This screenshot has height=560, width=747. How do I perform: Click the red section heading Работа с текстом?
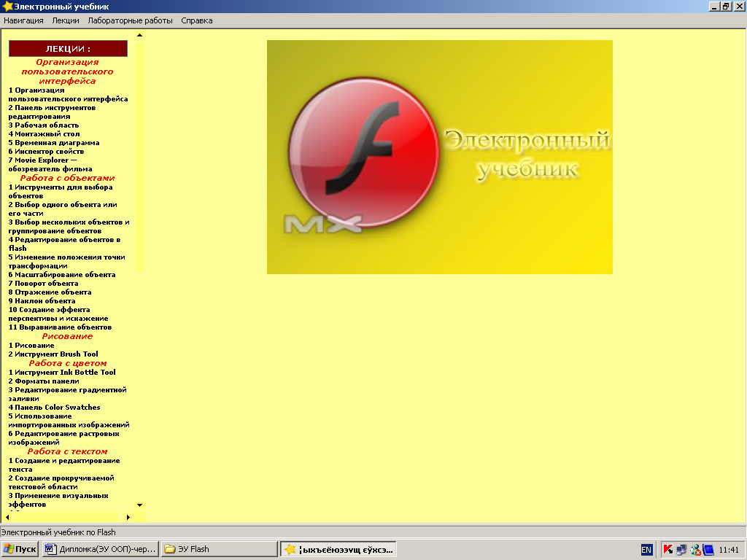point(67,451)
